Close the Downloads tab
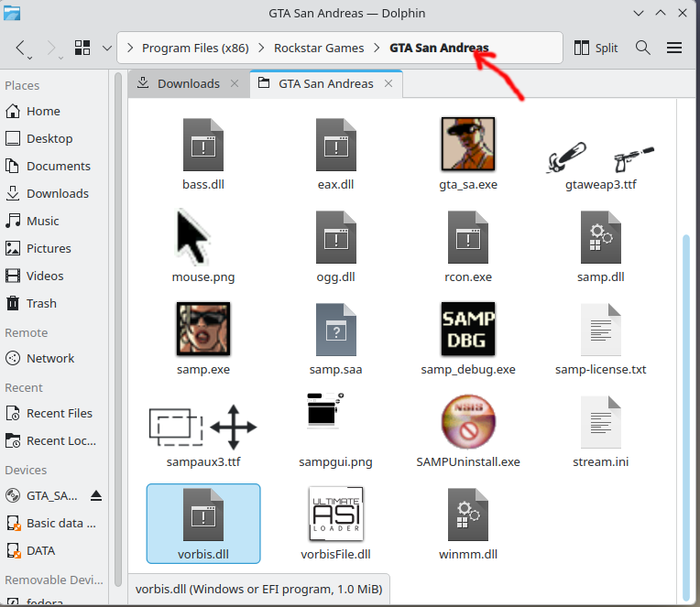The image size is (700, 607). click(235, 83)
